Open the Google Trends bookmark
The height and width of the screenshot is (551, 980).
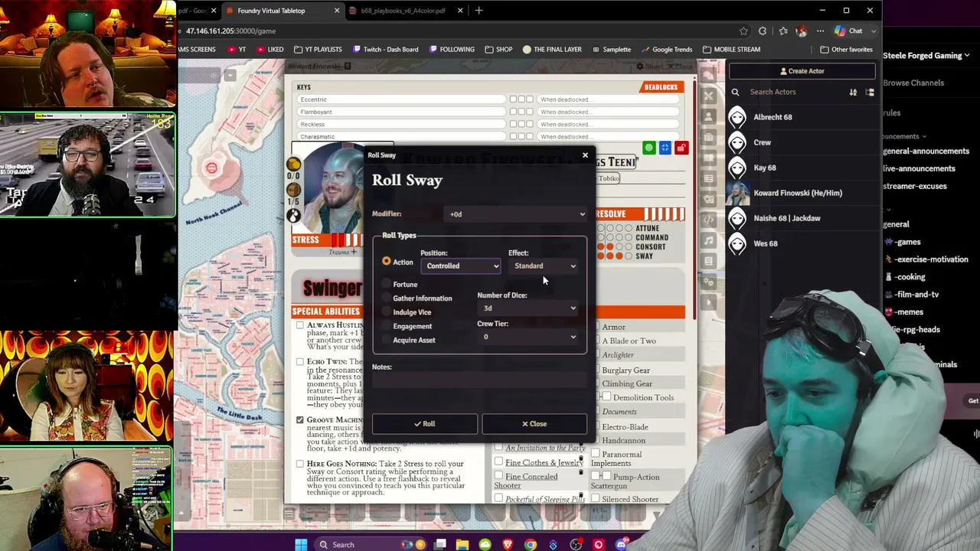point(667,50)
